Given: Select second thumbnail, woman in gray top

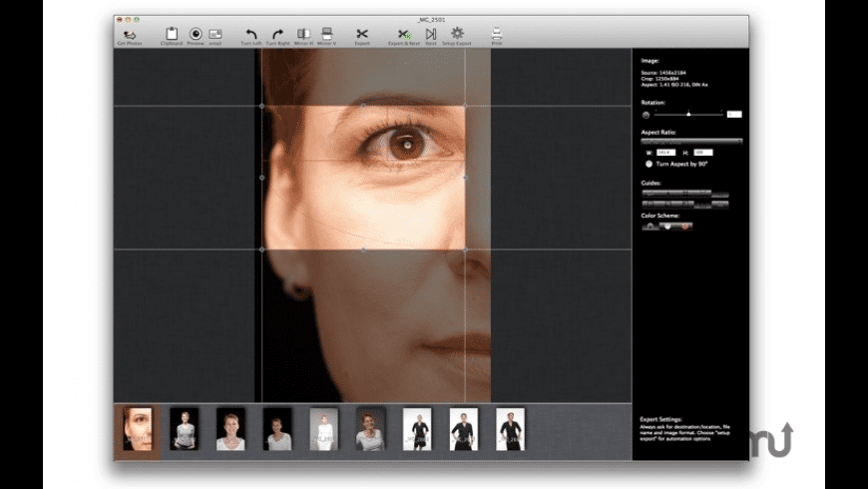Looking at the screenshot, I should tap(184, 429).
